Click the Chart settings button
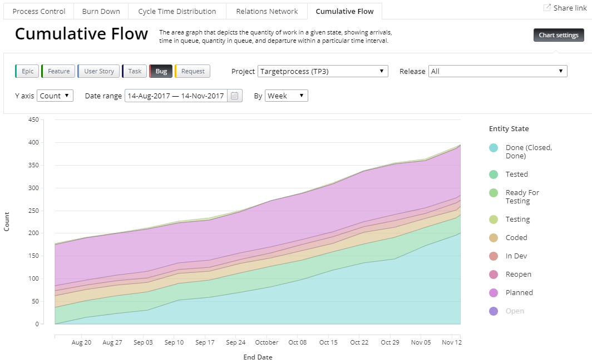The width and height of the screenshot is (592, 364). (559, 34)
